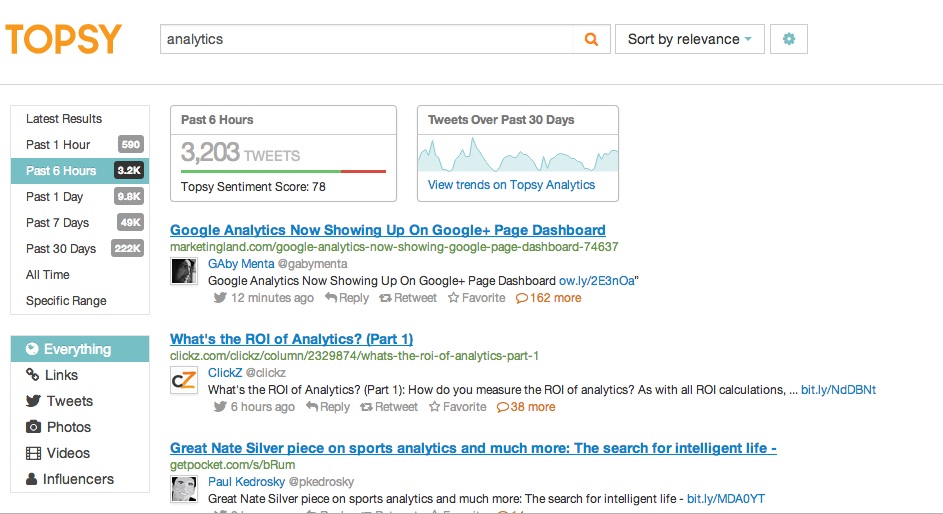The image size is (943, 514).
Task: Reply to the ClickZ tweet
Action: (328, 406)
